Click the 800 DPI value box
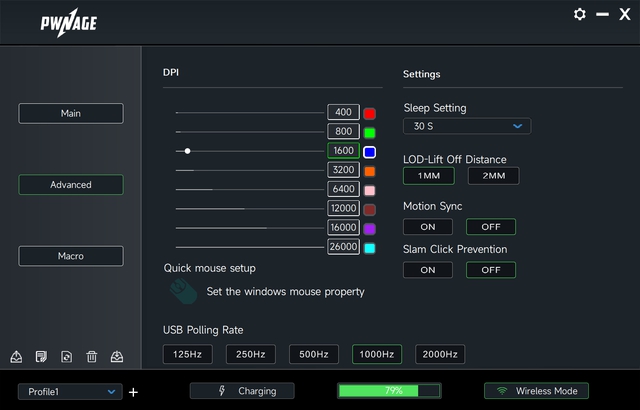 tap(343, 131)
